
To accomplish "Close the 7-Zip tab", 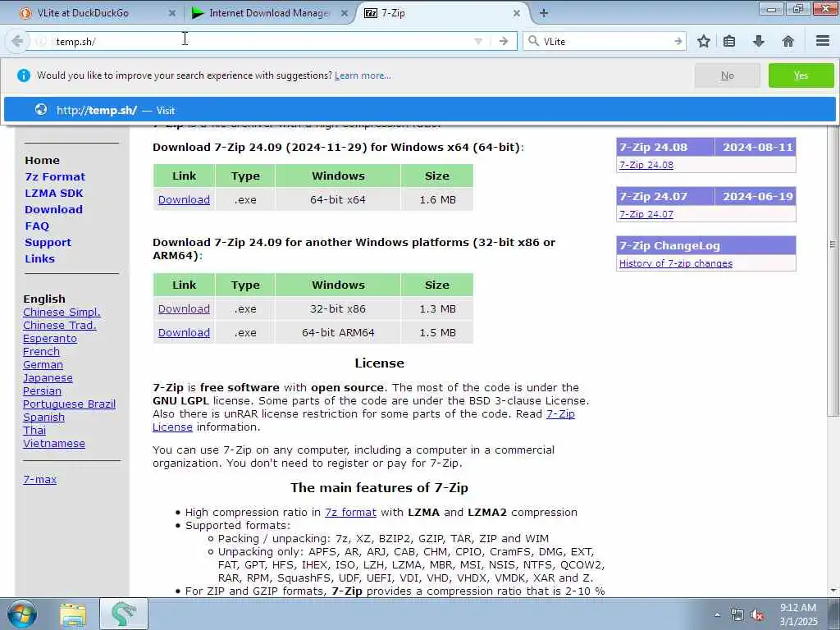I will point(517,13).
